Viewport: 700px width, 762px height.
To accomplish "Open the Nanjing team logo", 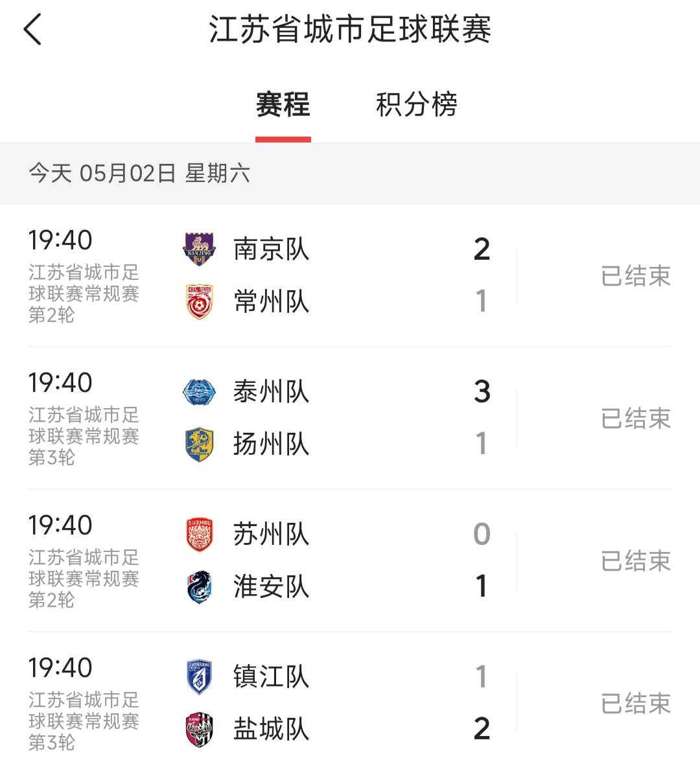I will (200, 249).
